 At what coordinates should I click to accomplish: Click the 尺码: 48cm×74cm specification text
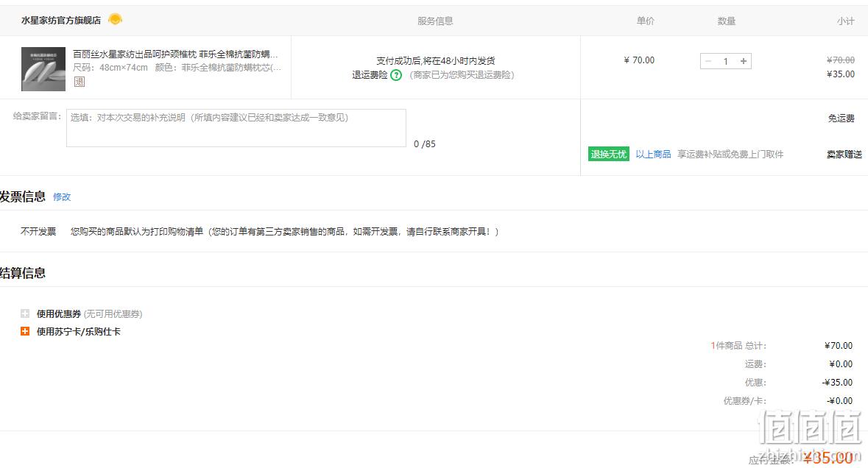110,68
